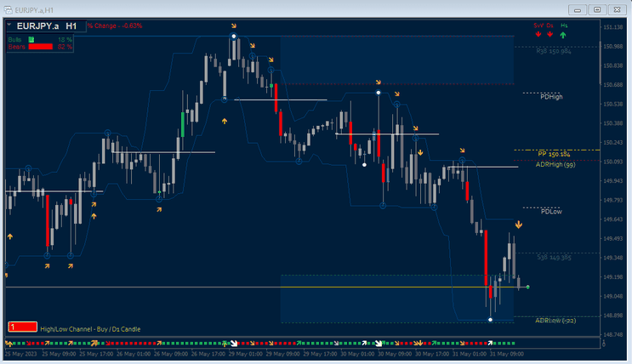Viewport: 632px width, 364px height.
Task: Click the red Bears strength bar
Action: click(40, 47)
